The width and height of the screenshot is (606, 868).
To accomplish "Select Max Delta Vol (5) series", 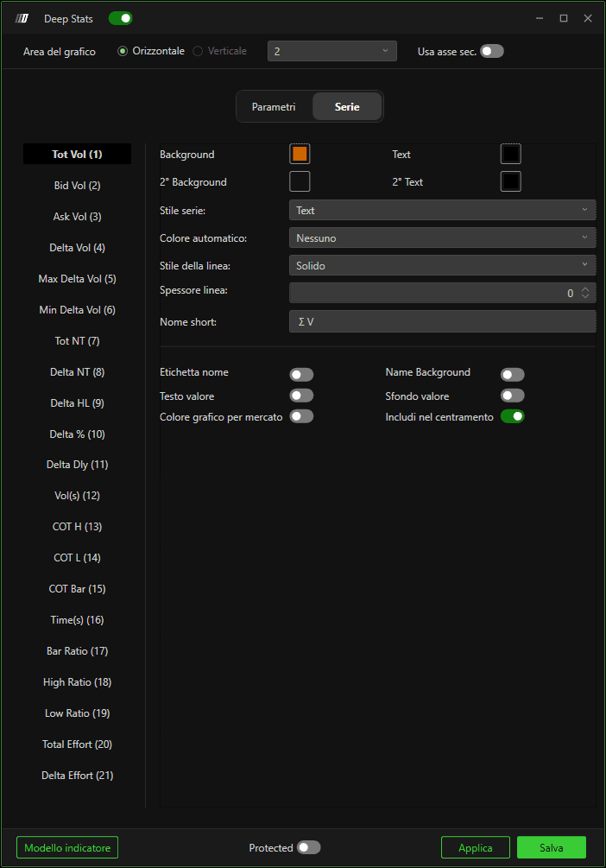I will (x=77, y=278).
